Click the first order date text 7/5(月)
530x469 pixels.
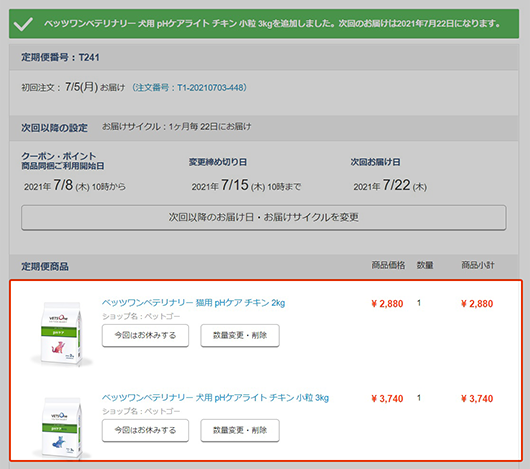81,87
